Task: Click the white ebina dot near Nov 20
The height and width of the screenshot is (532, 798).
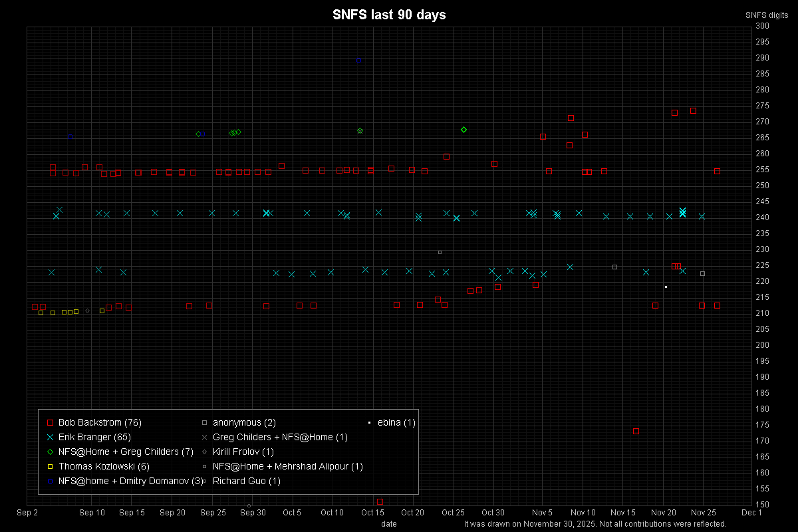Action: pyautogui.click(x=666, y=287)
